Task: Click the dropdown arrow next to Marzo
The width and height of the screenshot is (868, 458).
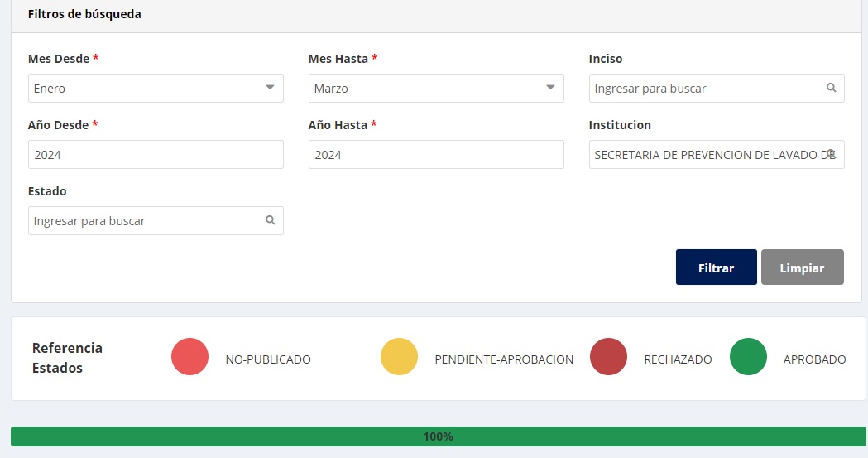Action: point(550,88)
